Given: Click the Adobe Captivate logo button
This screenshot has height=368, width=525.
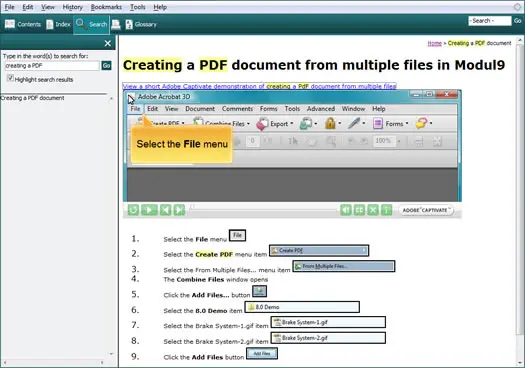Looking at the screenshot, I should click(x=426, y=210).
